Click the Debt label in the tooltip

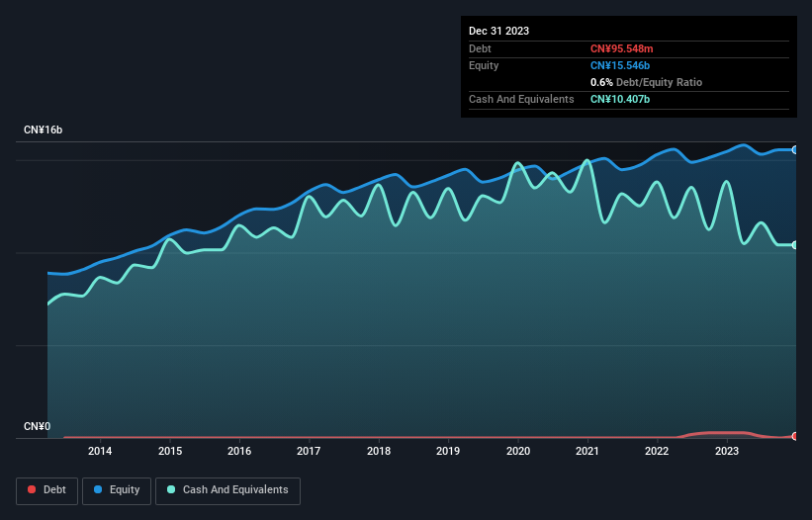coord(480,48)
